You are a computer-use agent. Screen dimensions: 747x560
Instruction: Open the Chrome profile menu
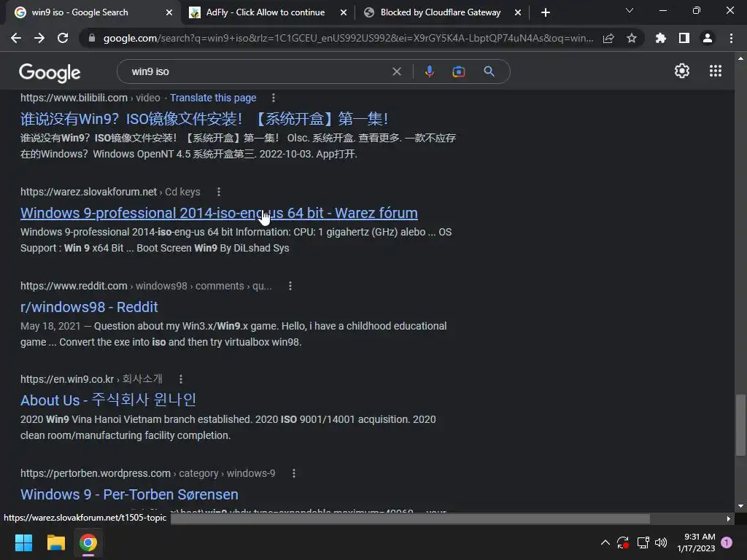708,38
